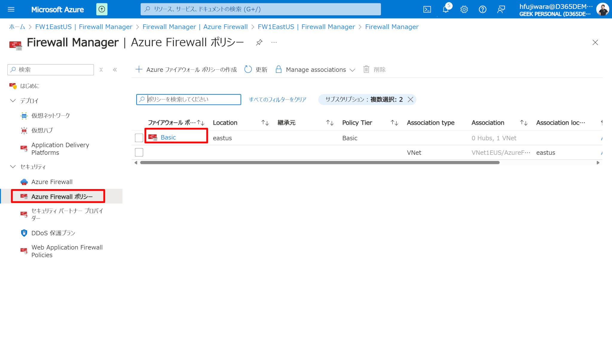Select Azure Firewall ポリシー sidebar item

coord(62,196)
